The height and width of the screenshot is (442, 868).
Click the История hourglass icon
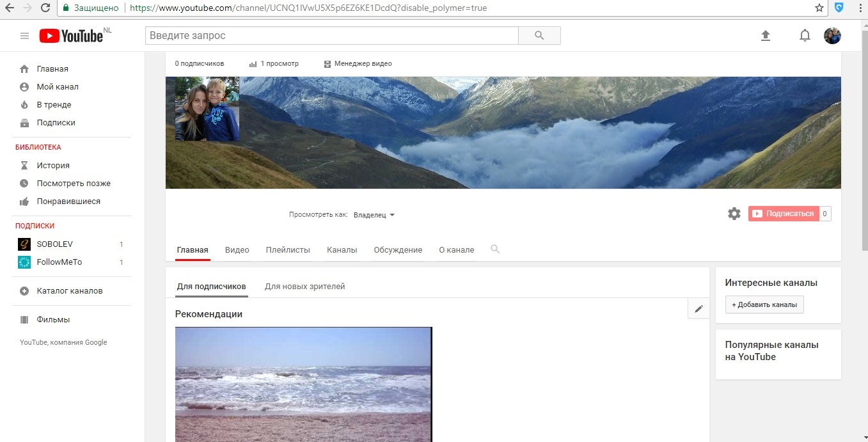[24, 166]
